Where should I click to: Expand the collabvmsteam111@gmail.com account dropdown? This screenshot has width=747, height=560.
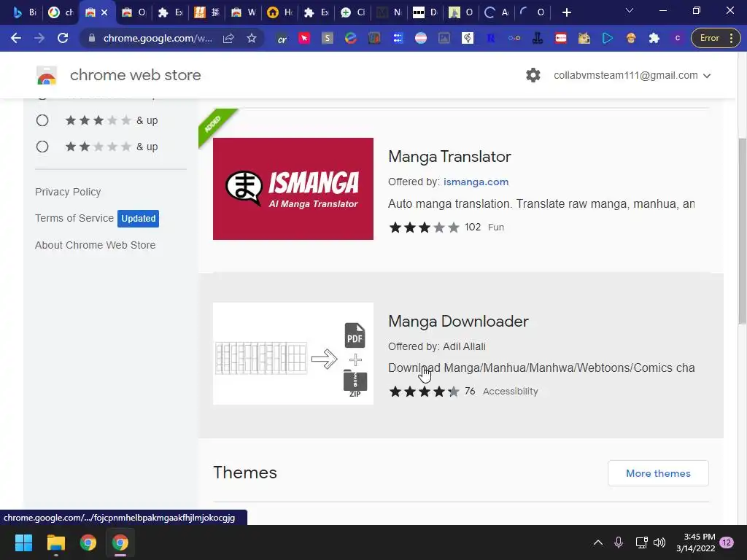(632, 75)
